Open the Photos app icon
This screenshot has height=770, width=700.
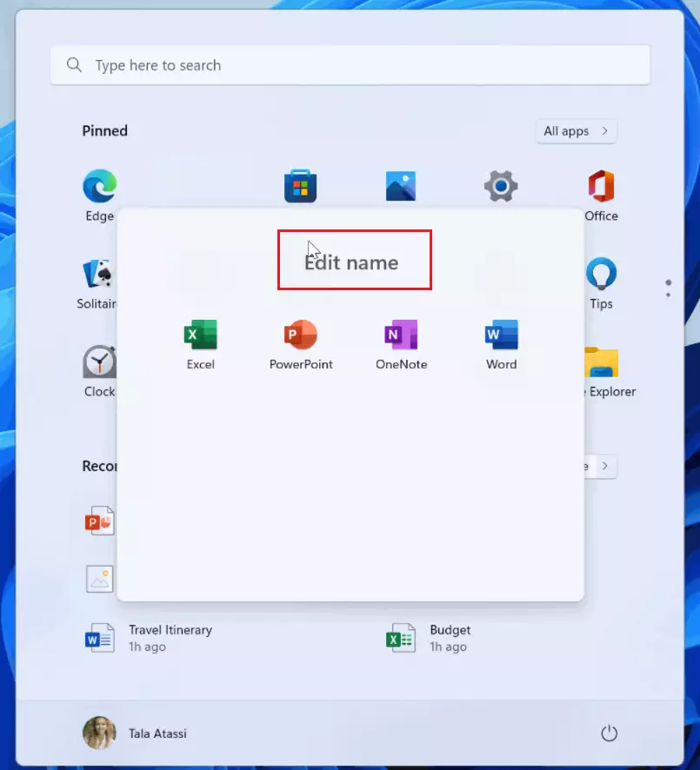[401, 186]
